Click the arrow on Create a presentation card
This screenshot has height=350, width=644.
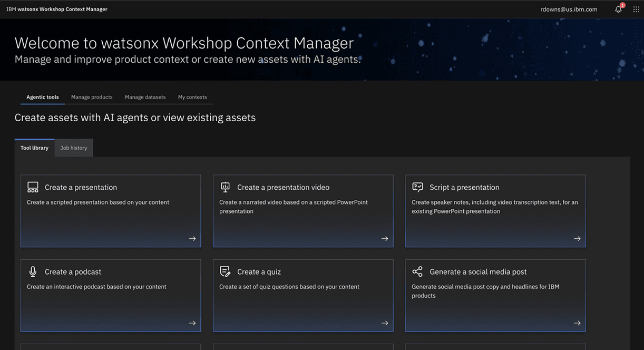click(192, 239)
